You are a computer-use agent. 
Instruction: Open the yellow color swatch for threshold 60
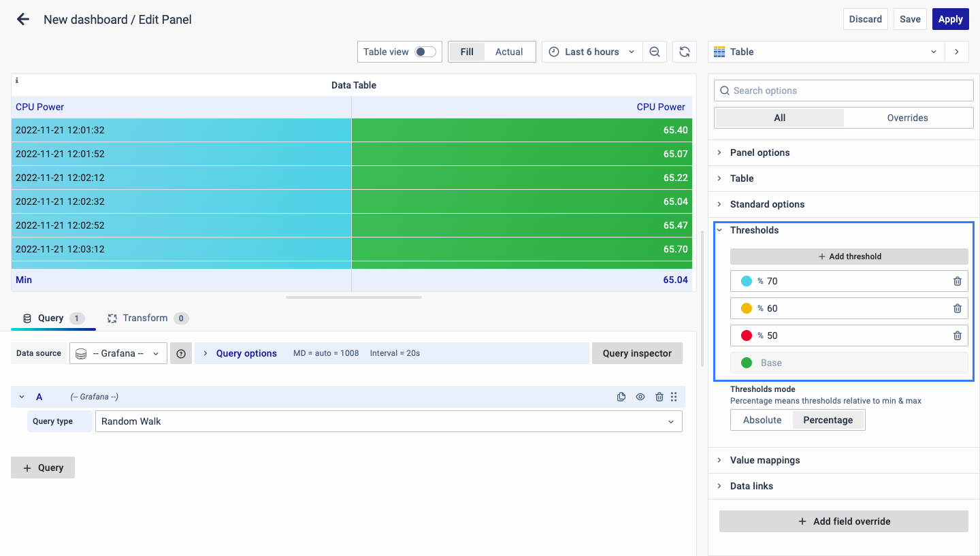(746, 308)
